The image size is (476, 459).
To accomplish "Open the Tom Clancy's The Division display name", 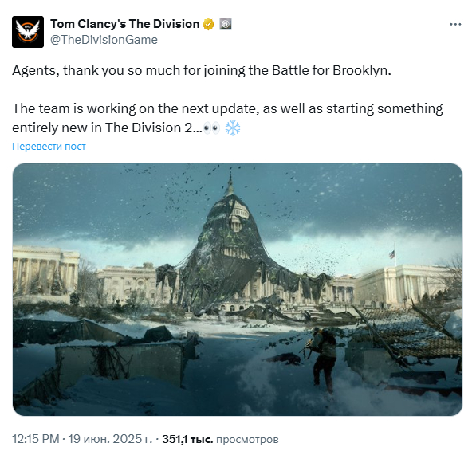I will click(x=124, y=24).
